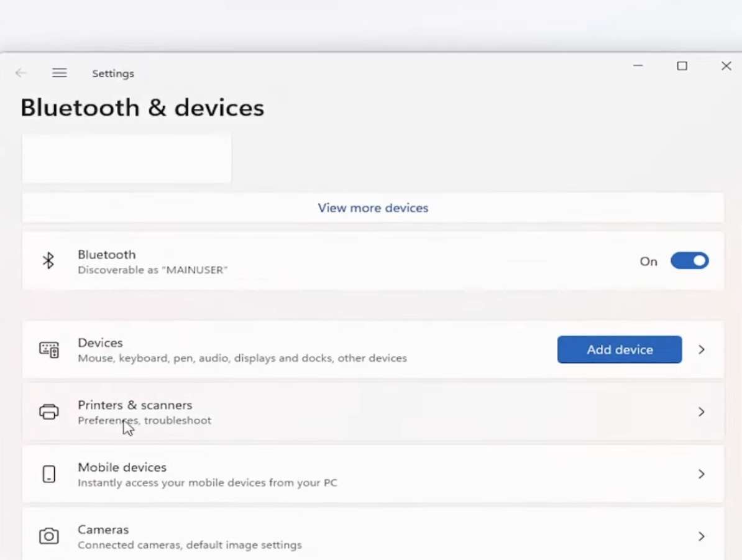Click the Settings window title text

click(x=113, y=73)
